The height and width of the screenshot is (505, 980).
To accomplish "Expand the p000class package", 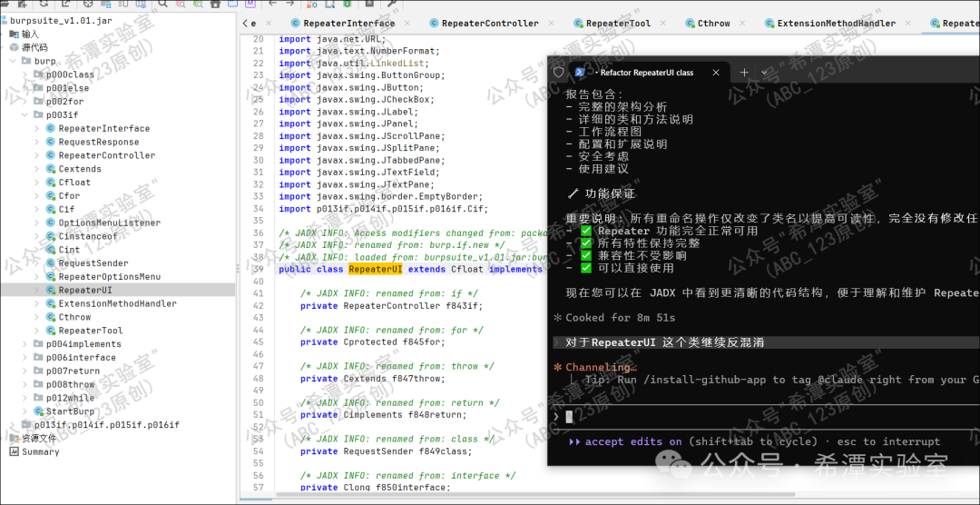I will pyautogui.click(x=24, y=74).
